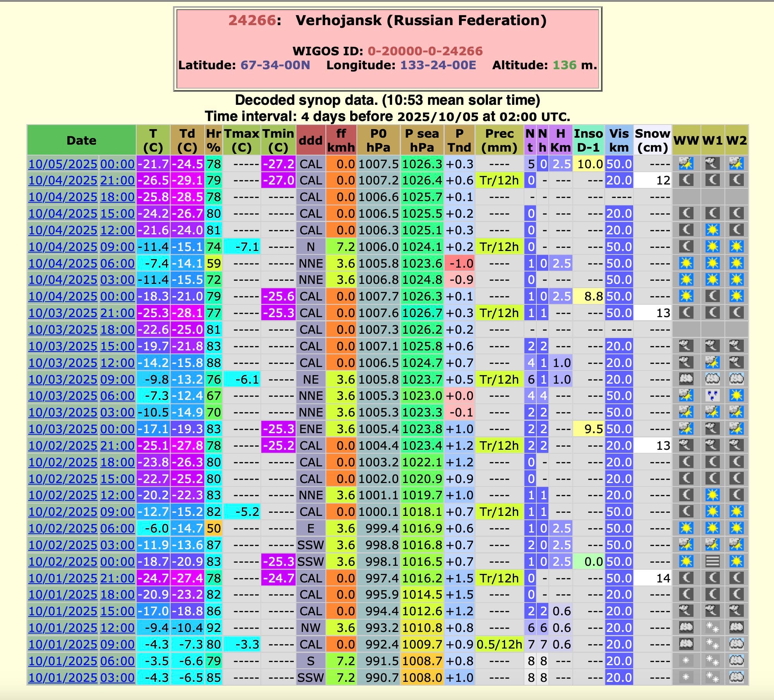The image size is (774, 700).
Task: Click the station ID 24266 in header
Action: tap(252, 20)
